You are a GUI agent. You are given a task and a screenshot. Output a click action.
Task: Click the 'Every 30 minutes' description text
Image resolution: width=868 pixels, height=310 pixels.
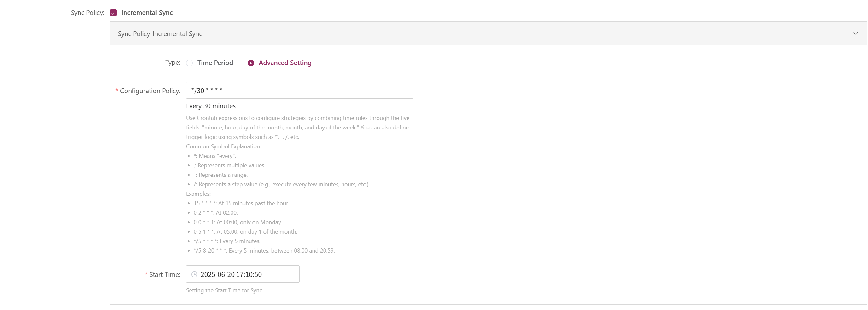tap(211, 106)
